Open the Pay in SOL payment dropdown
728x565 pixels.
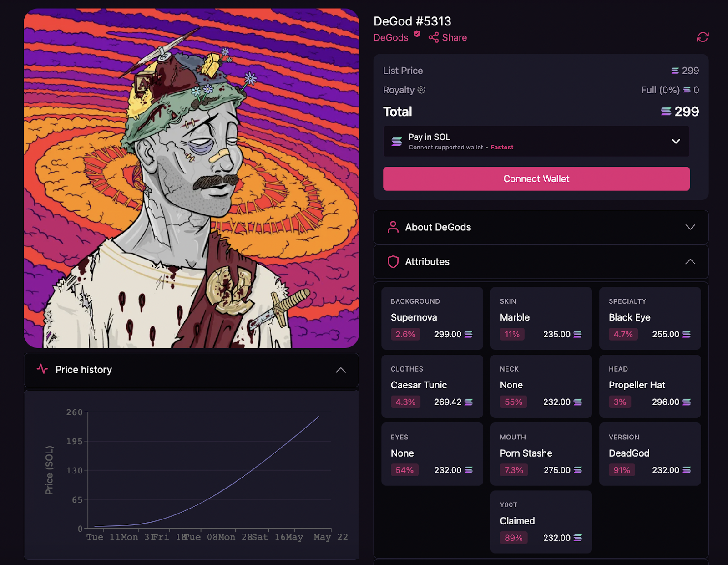(536, 142)
